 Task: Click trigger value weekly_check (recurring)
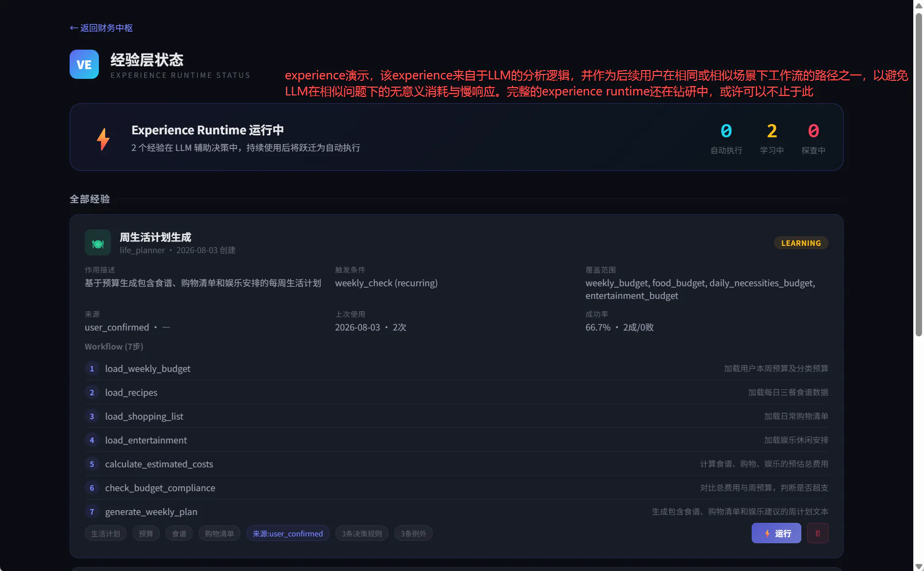pos(386,283)
